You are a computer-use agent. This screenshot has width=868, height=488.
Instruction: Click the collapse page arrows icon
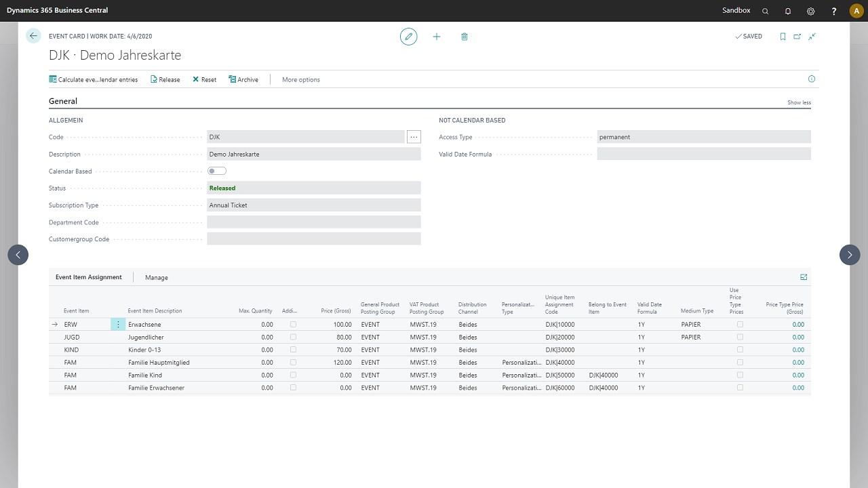pyautogui.click(x=812, y=37)
